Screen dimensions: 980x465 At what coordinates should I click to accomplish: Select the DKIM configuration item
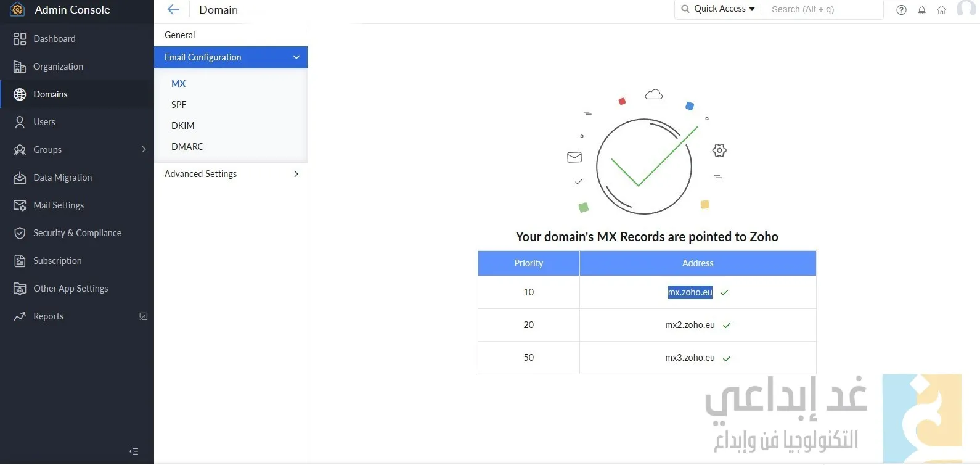[182, 126]
